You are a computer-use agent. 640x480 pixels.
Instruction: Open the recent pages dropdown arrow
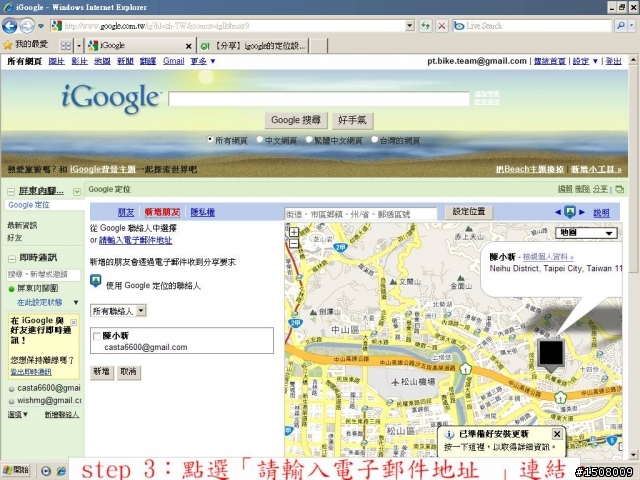pos(41,26)
